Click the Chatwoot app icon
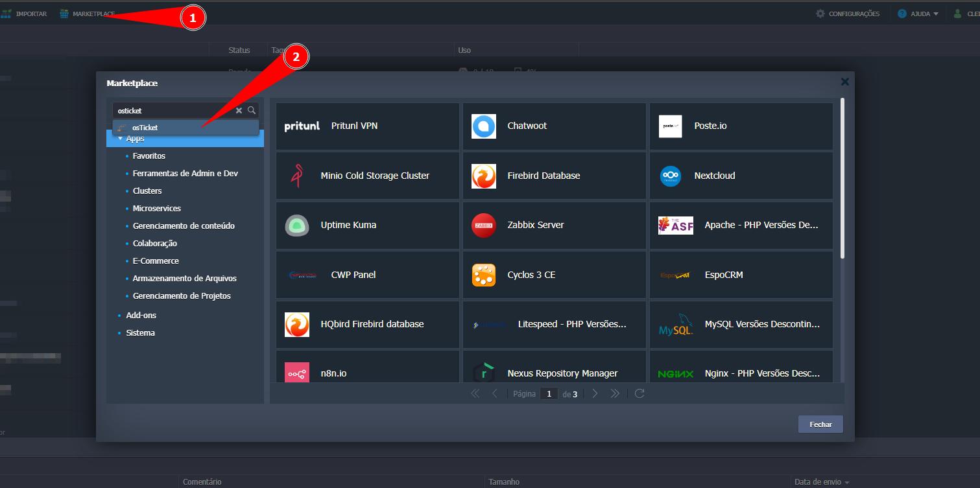980x488 pixels. [483, 126]
